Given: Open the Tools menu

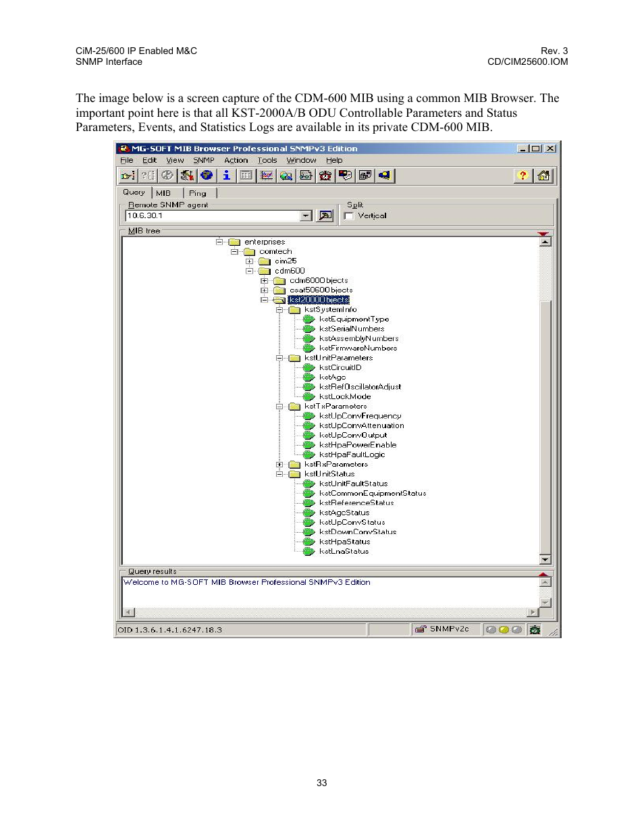Looking at the screenshot, I should click(267, 161).
